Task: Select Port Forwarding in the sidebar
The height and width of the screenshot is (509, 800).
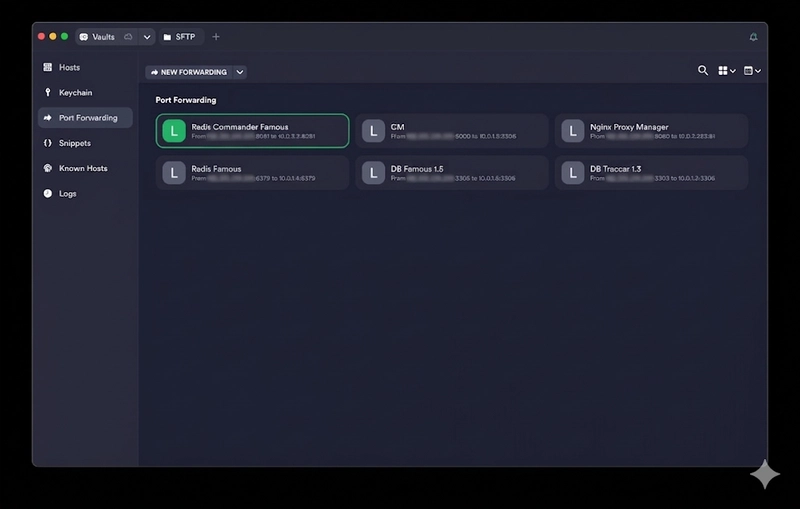Action: 85,118
